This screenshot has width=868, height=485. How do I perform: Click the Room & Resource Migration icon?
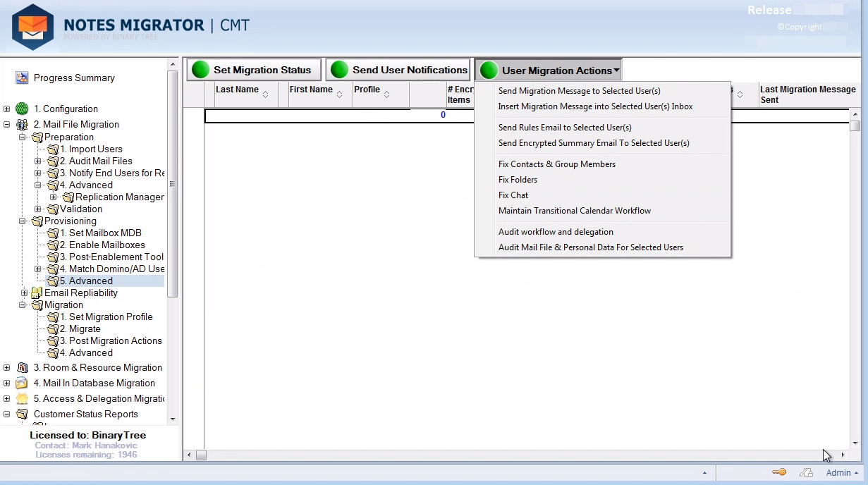pyautogui.click(x=22, y=367)
